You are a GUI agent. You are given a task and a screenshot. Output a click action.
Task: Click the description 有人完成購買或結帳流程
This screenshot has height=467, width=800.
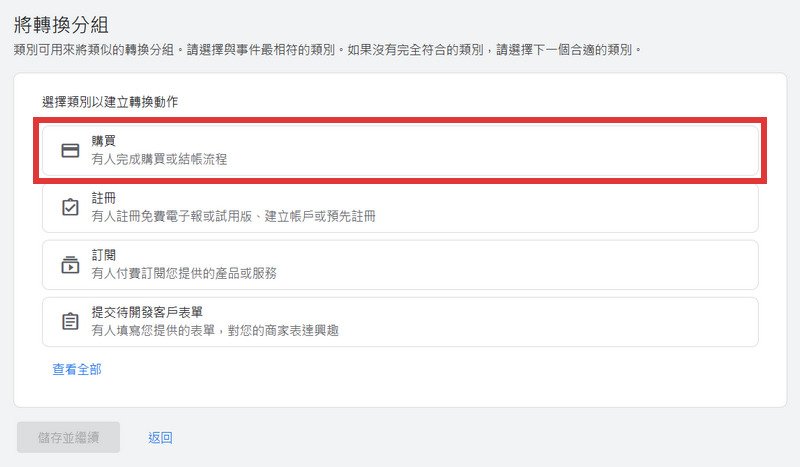pyautogui.click(x=159, y=159)
